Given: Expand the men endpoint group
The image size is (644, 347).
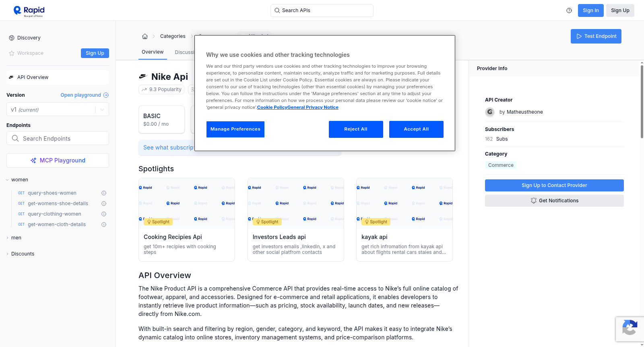Looking at the screenshot, I should click(x=7, y=238).
